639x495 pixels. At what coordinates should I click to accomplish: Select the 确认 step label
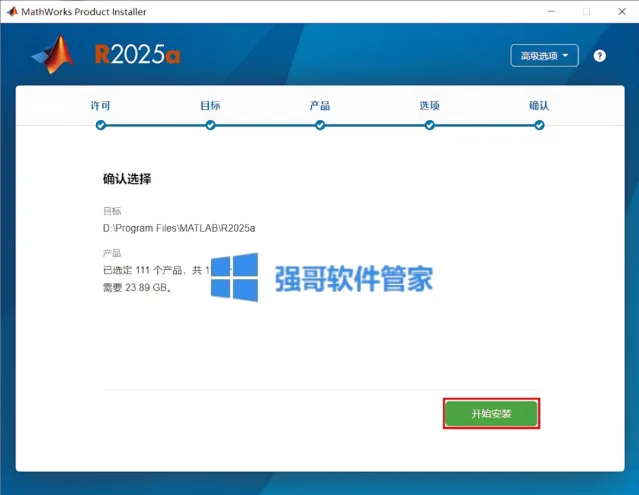[x=539, y=106]
